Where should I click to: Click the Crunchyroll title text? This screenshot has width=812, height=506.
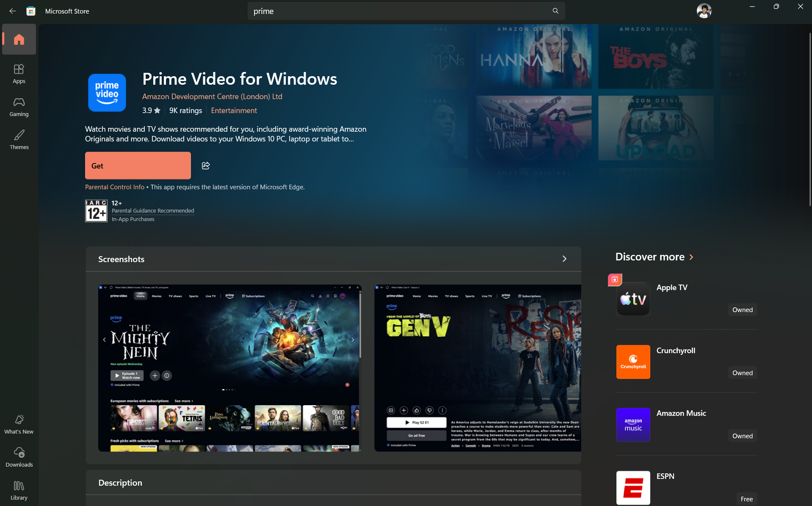click(676, 351)
